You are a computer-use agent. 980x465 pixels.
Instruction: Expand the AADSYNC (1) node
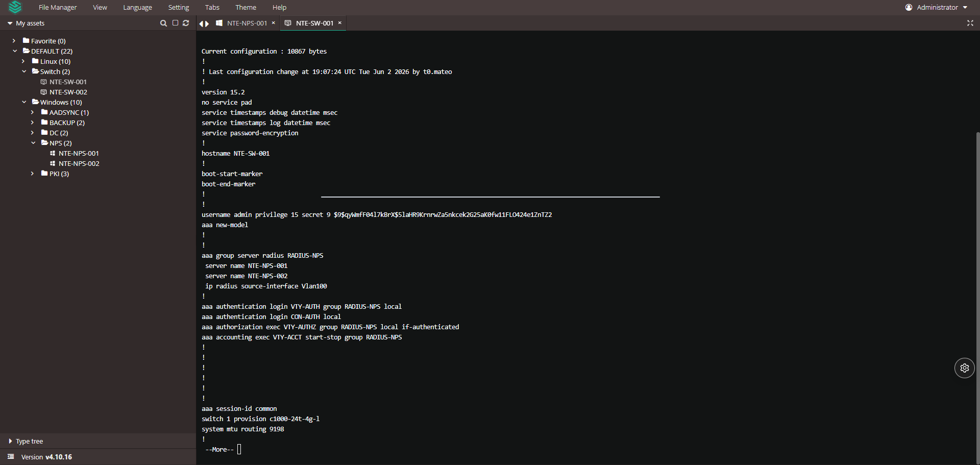pyautogui.click(x=33, y=112)
